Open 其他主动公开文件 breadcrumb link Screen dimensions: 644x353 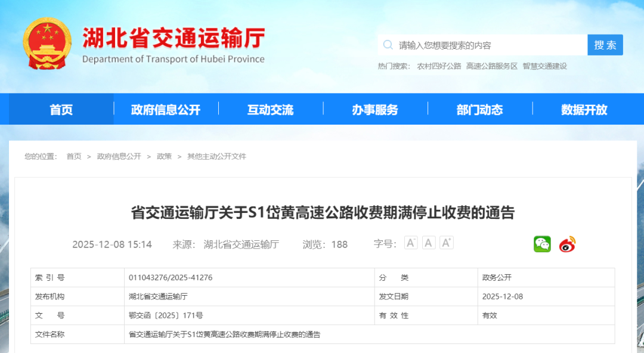coord(216,156)
